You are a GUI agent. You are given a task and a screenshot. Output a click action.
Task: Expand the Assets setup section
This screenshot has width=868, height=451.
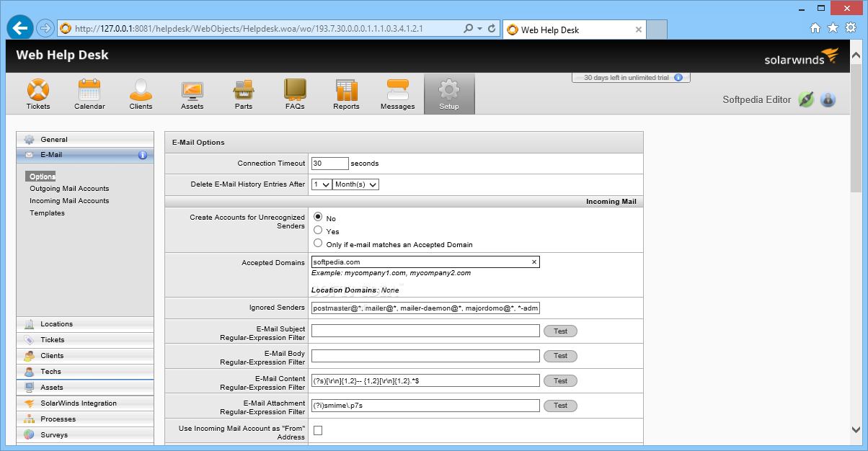(85, 388)
